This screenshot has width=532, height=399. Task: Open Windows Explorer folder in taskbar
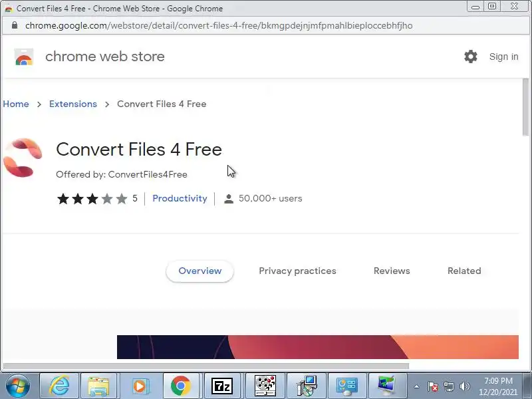coord(98,386)
